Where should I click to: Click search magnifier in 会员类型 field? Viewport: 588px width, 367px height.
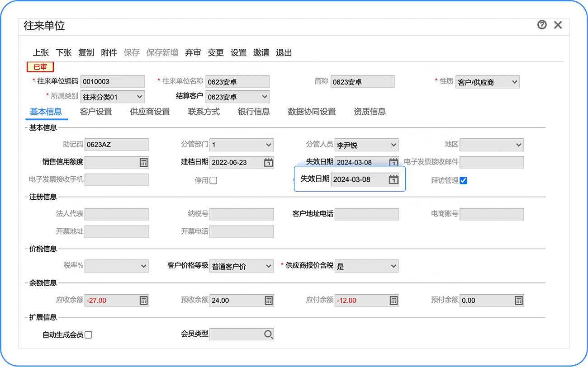point(269,334)
